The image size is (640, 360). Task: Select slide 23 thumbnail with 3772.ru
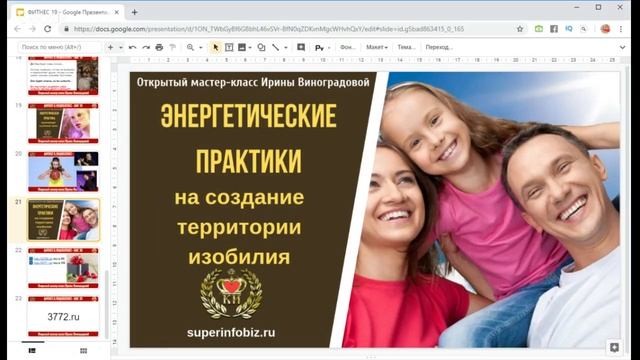63,316
